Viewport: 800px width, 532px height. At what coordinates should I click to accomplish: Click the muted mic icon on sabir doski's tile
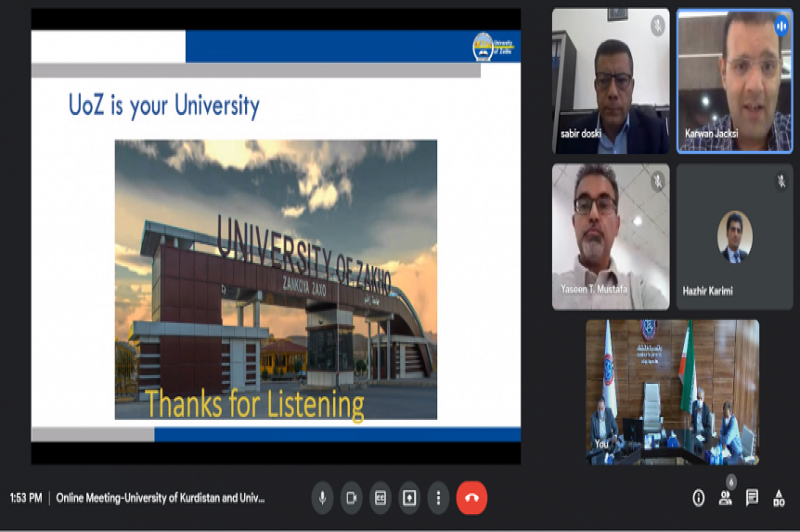657,24
